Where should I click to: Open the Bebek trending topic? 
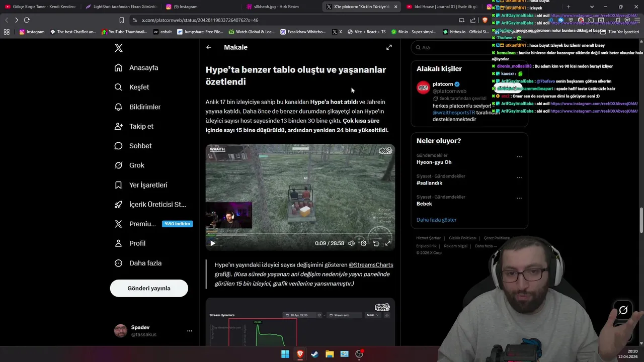coord(424,204)
